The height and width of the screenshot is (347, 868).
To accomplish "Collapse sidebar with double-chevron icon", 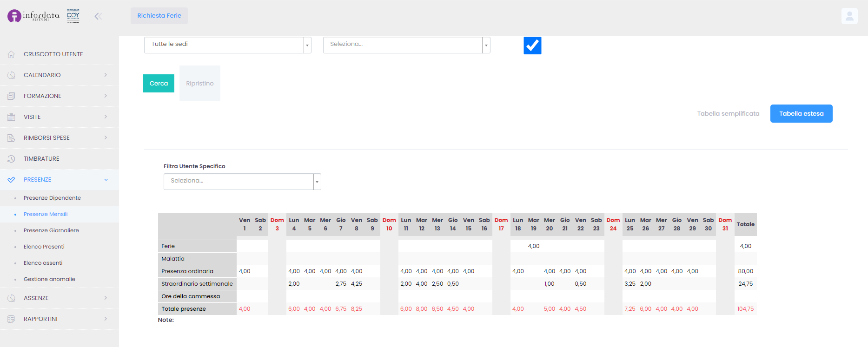I will pos(98,16).
